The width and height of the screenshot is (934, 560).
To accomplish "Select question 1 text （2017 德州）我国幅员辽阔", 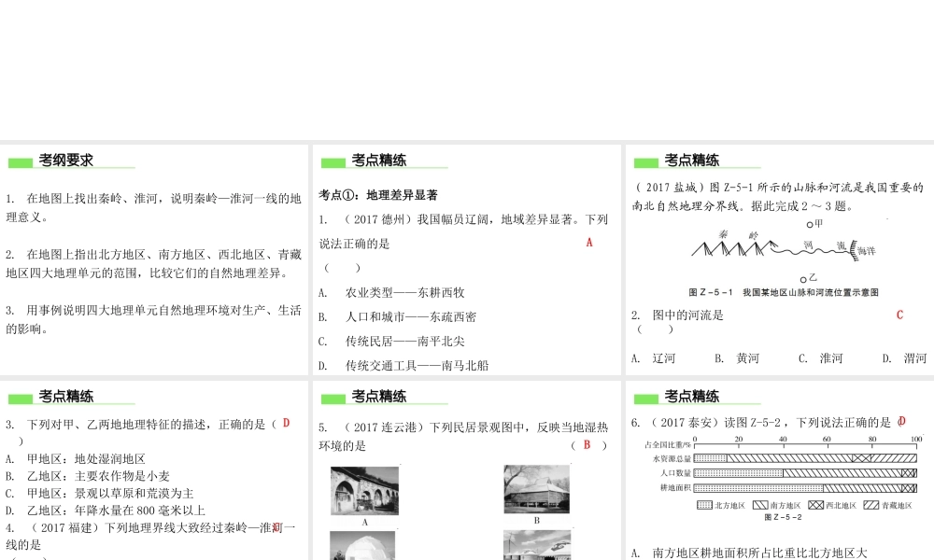I will pos(463,231).
